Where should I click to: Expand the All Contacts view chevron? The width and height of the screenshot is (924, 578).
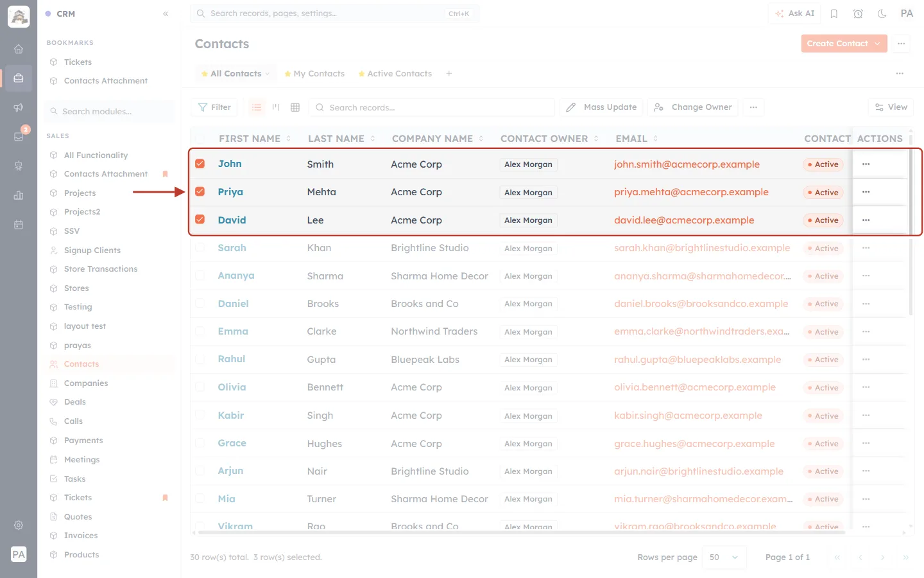point(268,74)
